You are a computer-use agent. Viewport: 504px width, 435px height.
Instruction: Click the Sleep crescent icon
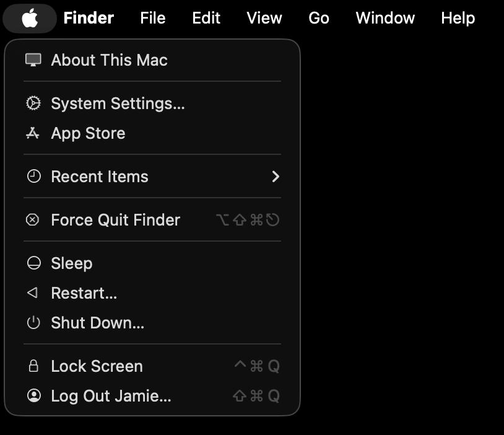coord(33,263)
